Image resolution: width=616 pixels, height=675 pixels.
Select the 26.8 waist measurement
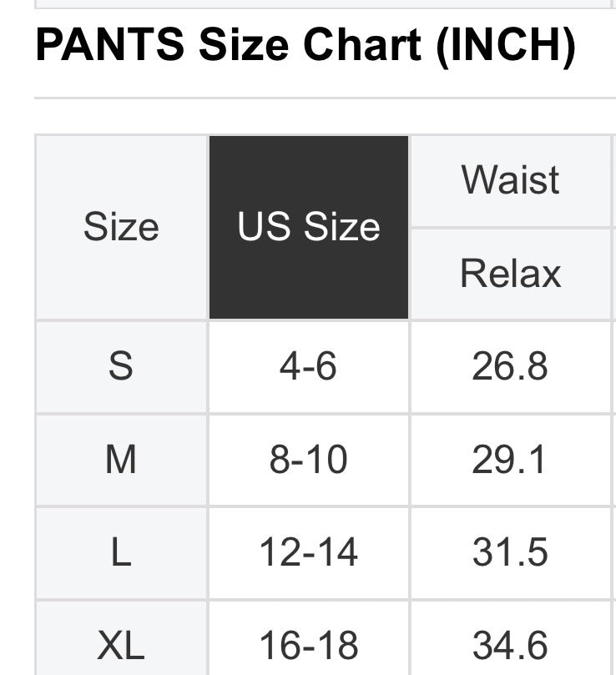point(510,366)
